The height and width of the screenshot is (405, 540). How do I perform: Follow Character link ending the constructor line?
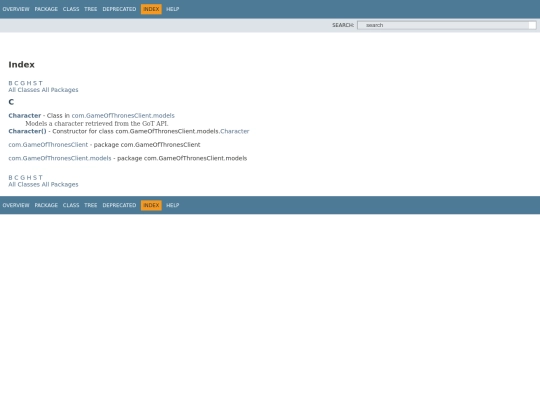(x=235, y=131)
